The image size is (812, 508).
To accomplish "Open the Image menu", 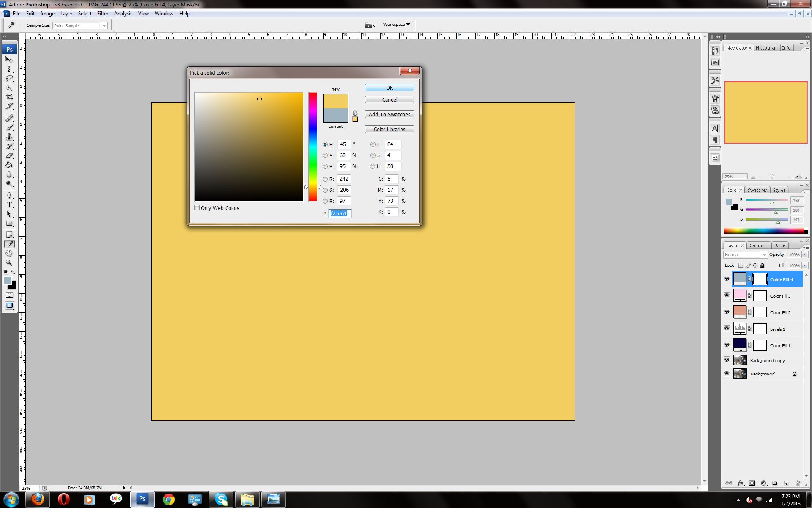I will click(x=47, y=14).
